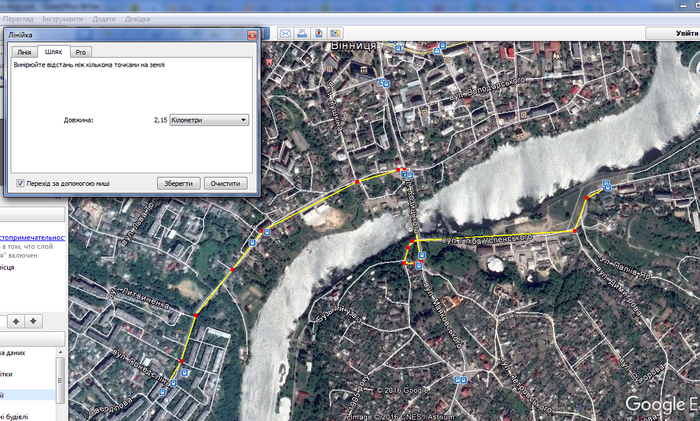
Task: Click the View in Google Maps icon
Action: (x=335, y=33)
